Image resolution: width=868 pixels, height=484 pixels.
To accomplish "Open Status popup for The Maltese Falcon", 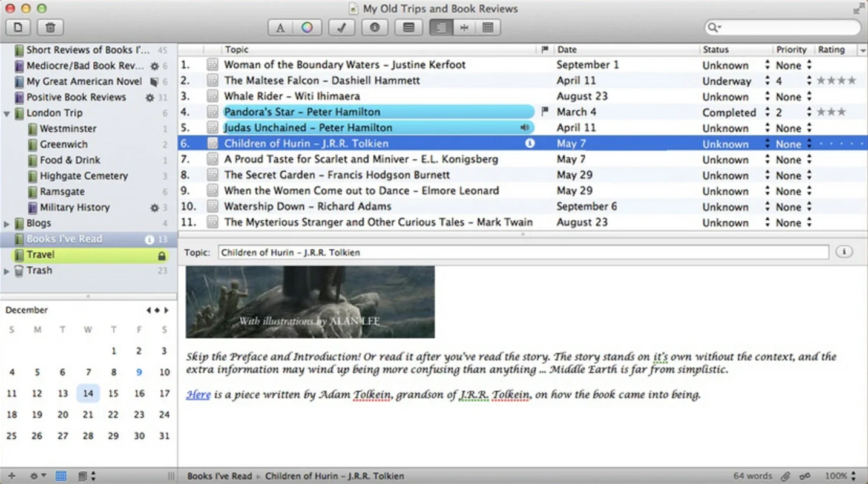I will (768, 80).
